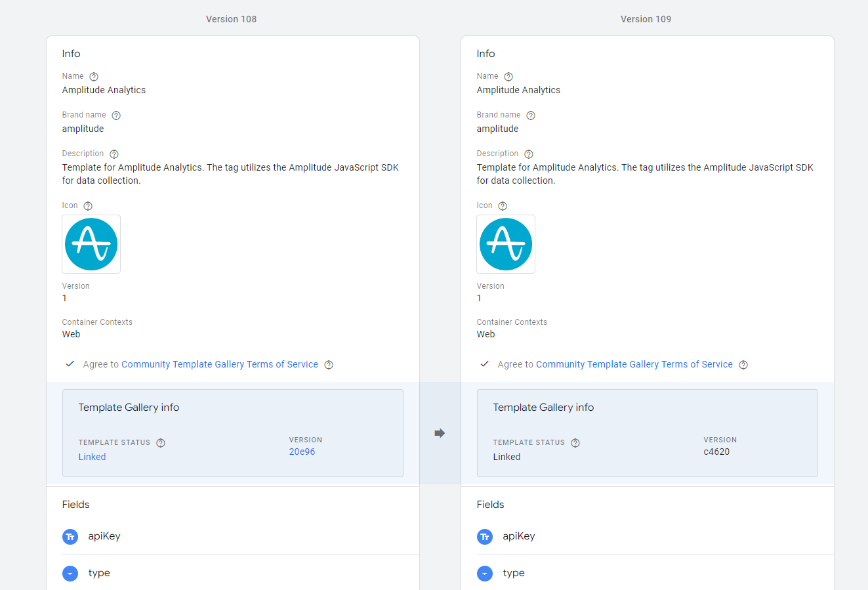Click the Brand name help icon in Version 109

[x=531, y=116]
